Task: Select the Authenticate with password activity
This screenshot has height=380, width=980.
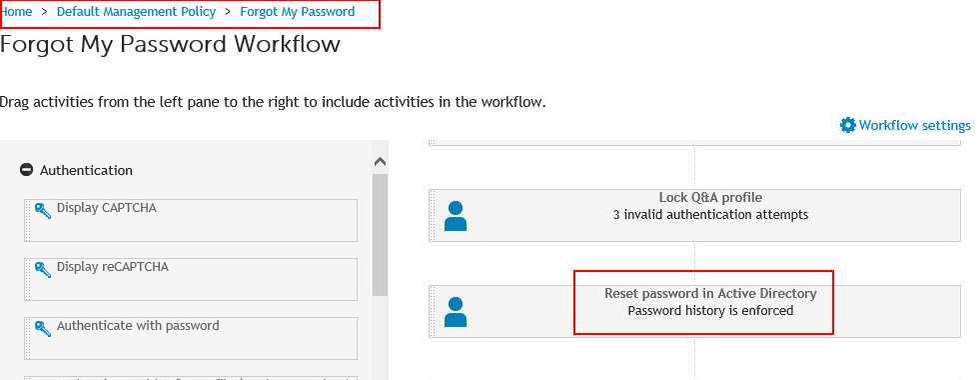Action: [191, 338]
